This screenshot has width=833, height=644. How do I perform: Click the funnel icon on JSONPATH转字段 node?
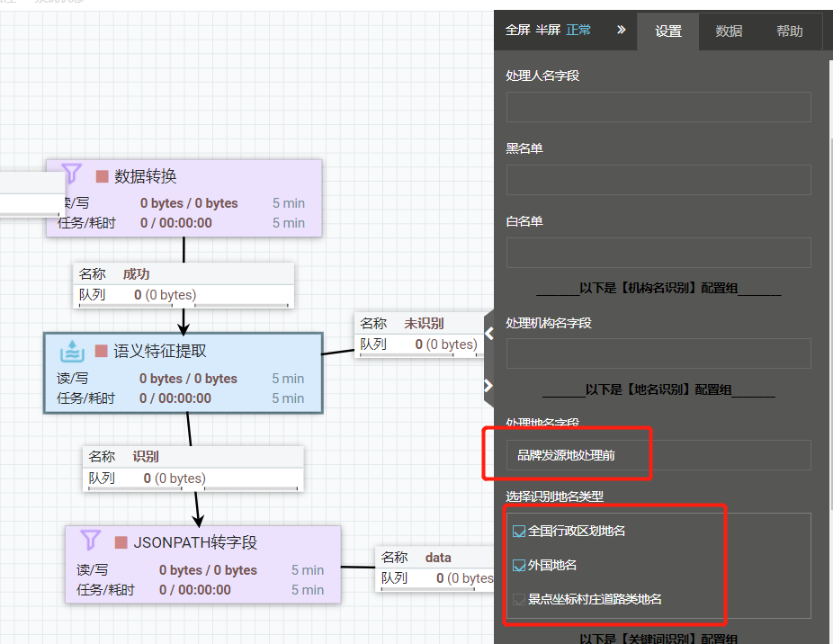pyautogui.click(x=91, y=540)
